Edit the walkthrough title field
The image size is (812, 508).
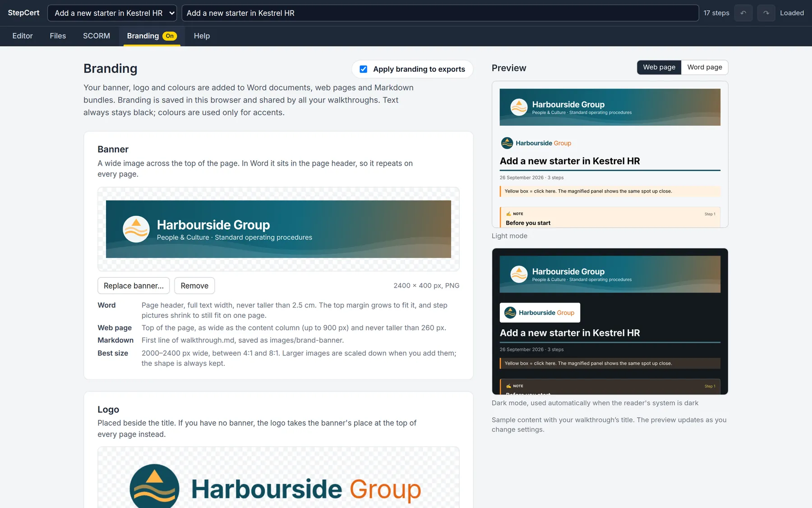(440, 13)
